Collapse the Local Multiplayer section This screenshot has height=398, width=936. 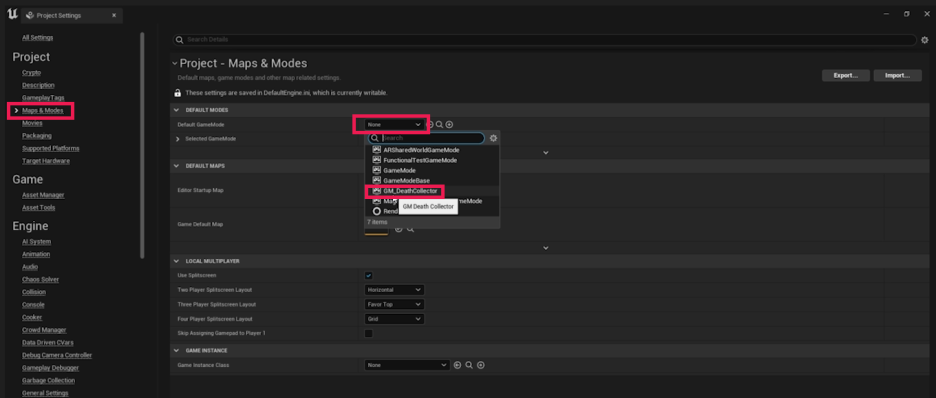177,261
